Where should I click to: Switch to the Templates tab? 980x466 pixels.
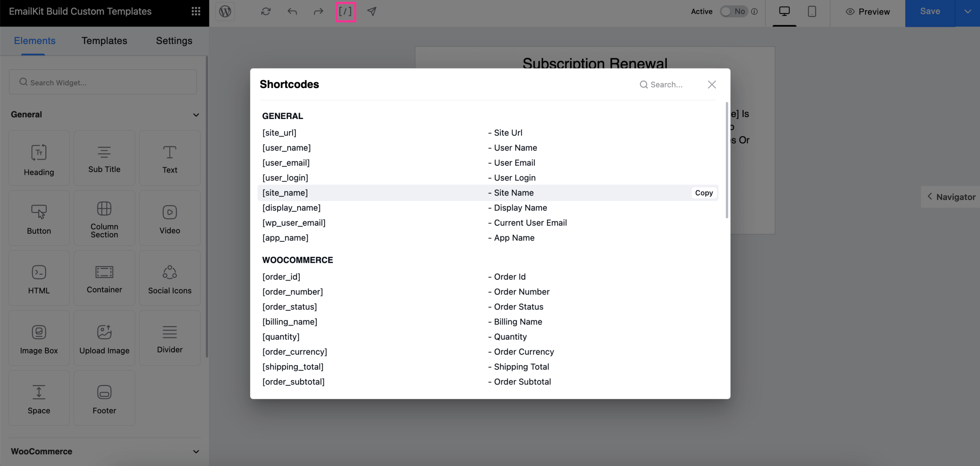[x=104, y=41]
